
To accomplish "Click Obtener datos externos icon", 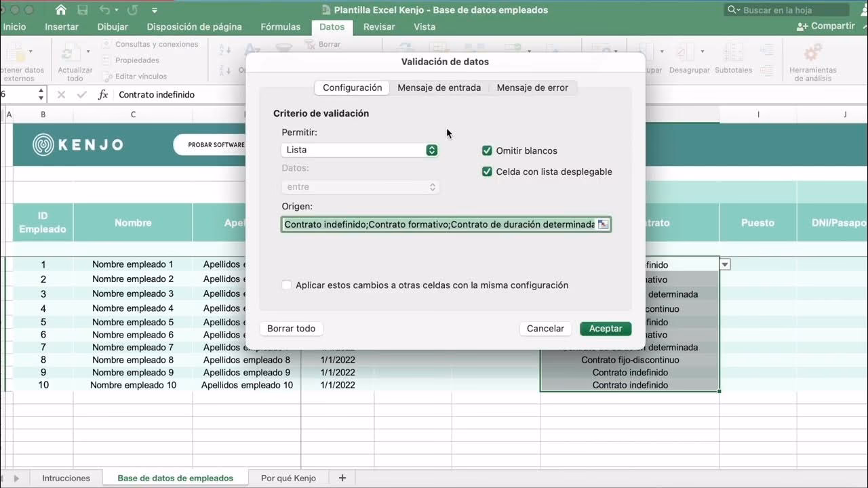I will [x=15, y=52].
